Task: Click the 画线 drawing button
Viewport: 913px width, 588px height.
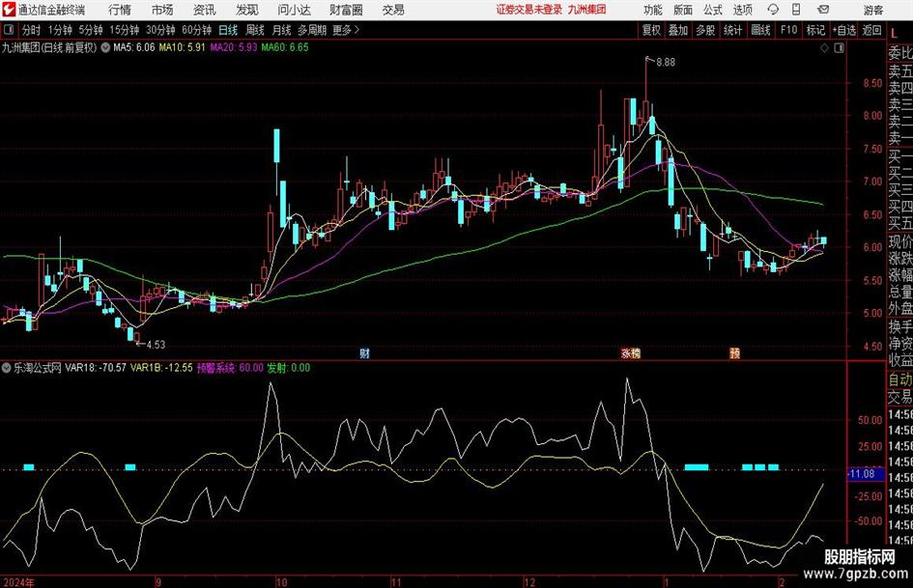Action: pyautogui.click(x=760, y=30)
